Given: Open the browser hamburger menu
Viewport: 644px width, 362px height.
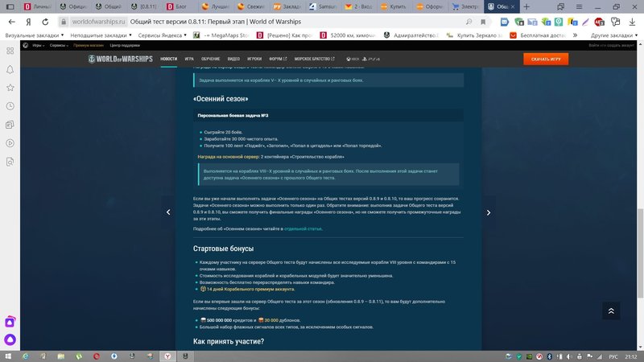Looking at the screenshot, I should 579,6.
